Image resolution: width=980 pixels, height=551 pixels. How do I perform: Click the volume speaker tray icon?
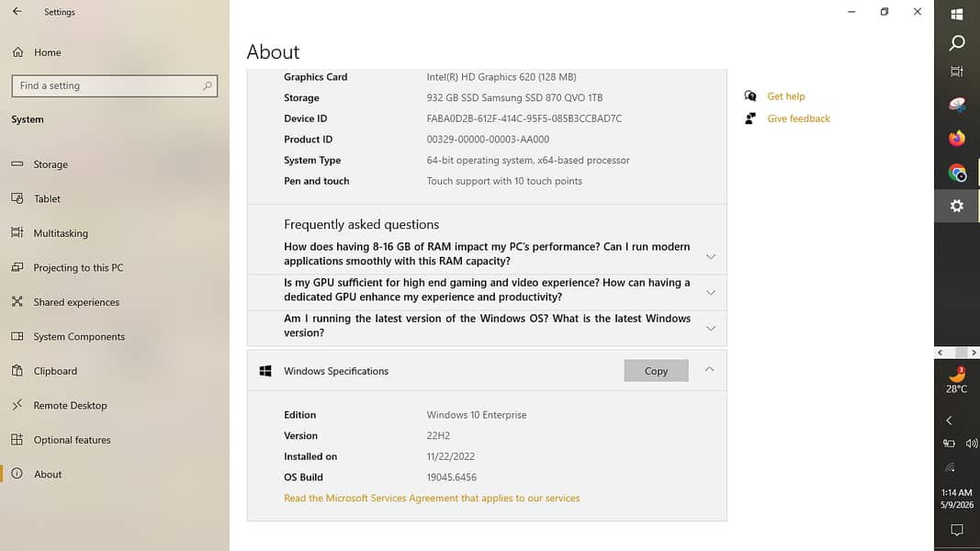(x=971, y=443)
